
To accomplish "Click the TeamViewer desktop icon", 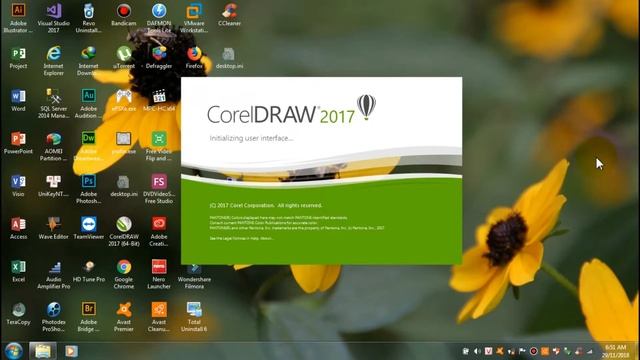I will point(89,228).
